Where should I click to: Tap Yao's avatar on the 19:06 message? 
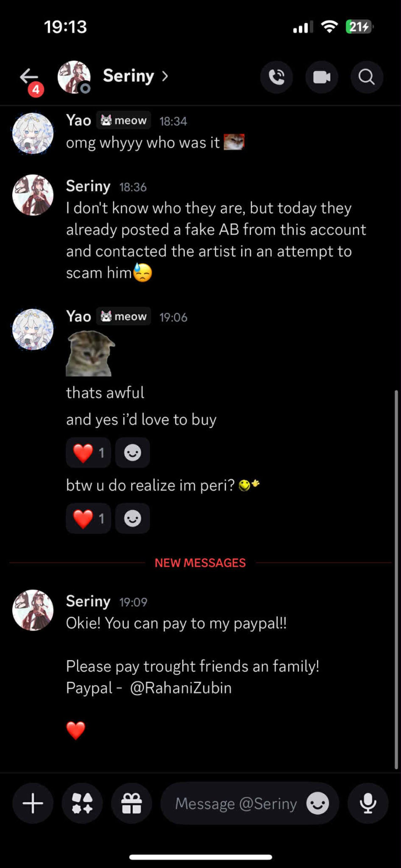pyautogui.click(x=33, y=329)
